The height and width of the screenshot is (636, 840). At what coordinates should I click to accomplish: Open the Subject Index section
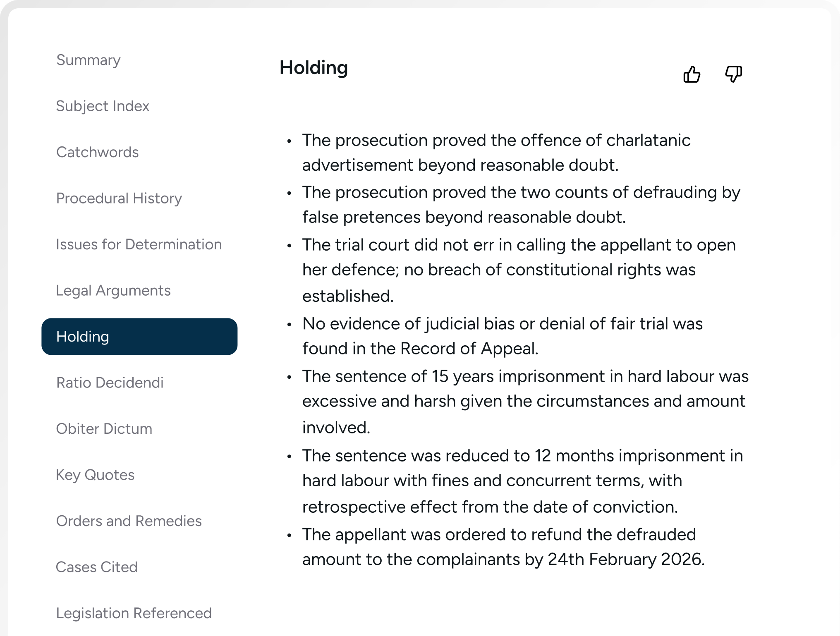(103, 106)
